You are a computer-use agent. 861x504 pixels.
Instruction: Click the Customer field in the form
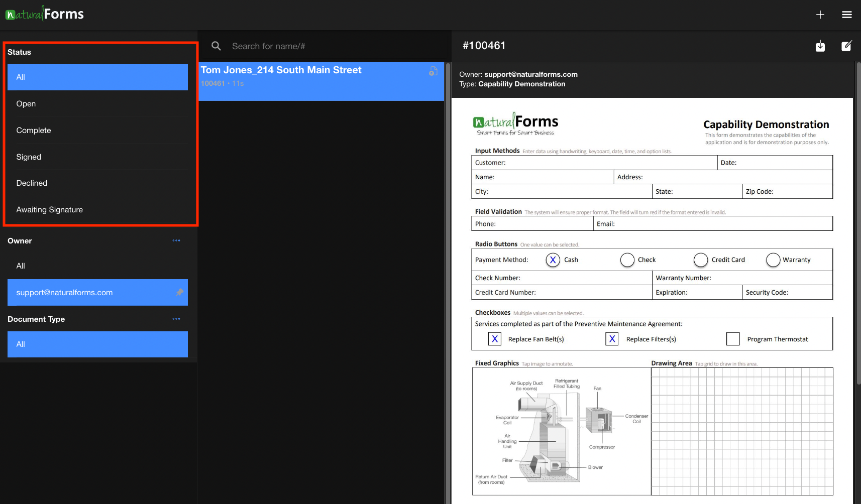click(x=594, y=163)
